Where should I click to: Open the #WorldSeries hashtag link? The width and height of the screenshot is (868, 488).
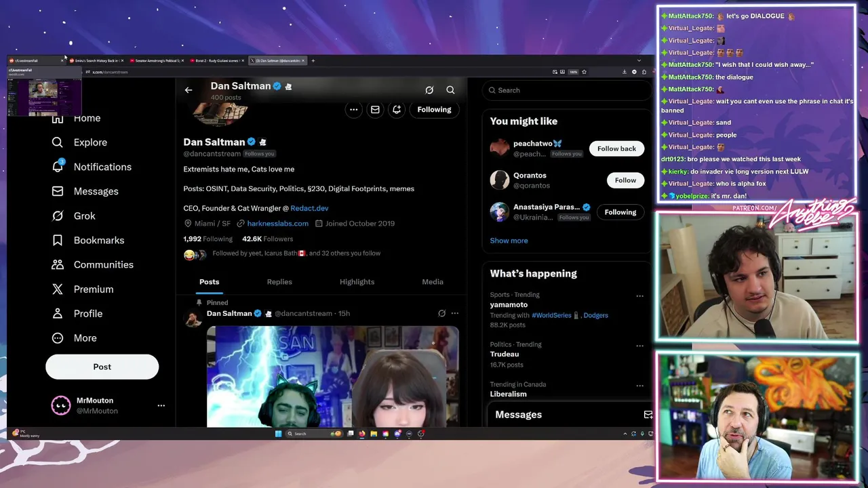pos(551,315)
